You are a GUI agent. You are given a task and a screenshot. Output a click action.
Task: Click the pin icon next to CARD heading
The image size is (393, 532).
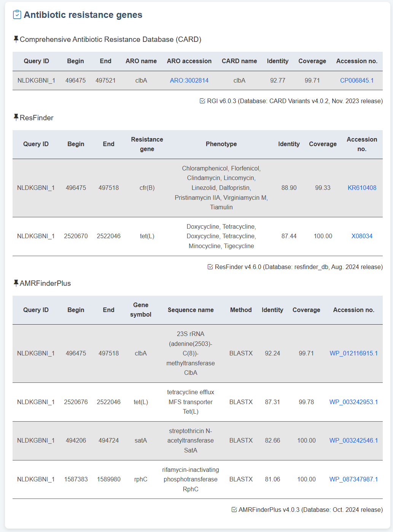[x=16, y=39]
